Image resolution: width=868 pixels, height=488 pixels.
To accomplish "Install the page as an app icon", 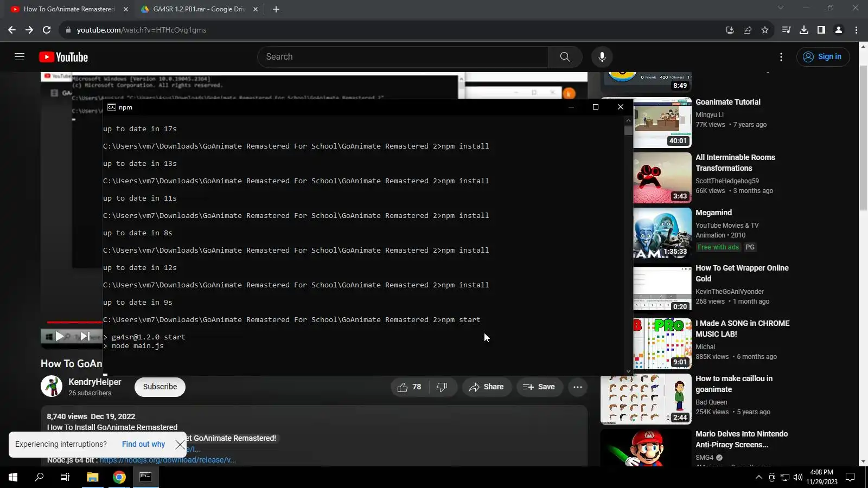I will point(730,30).
